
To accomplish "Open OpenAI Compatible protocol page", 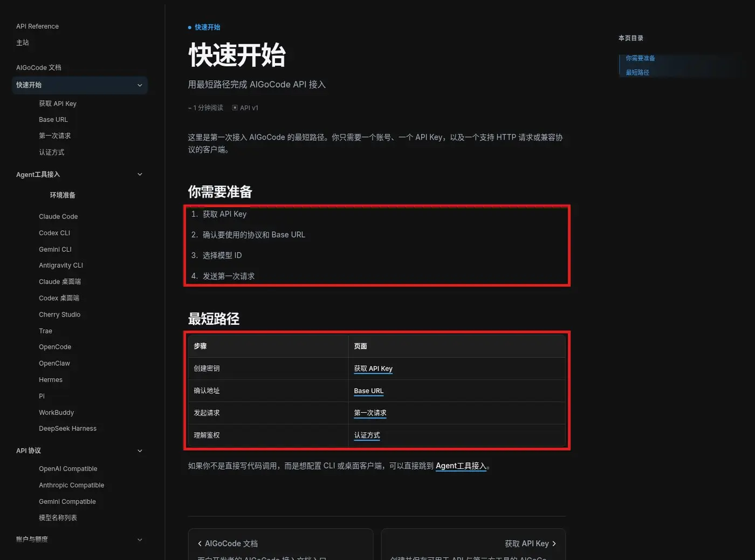I will point(68,469).
